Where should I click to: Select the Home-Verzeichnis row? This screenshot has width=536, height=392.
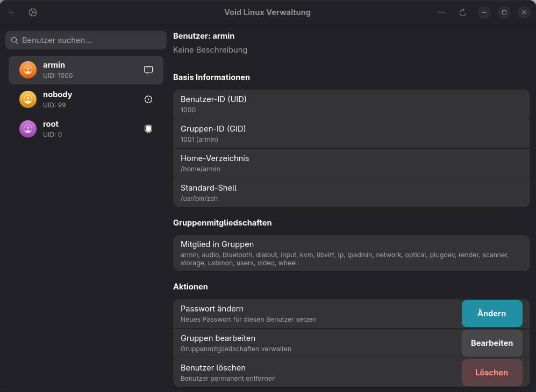351,163
